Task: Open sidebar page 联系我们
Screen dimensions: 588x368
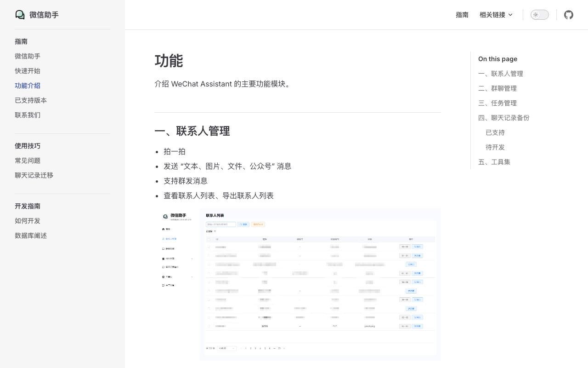Action: (28, 115)
